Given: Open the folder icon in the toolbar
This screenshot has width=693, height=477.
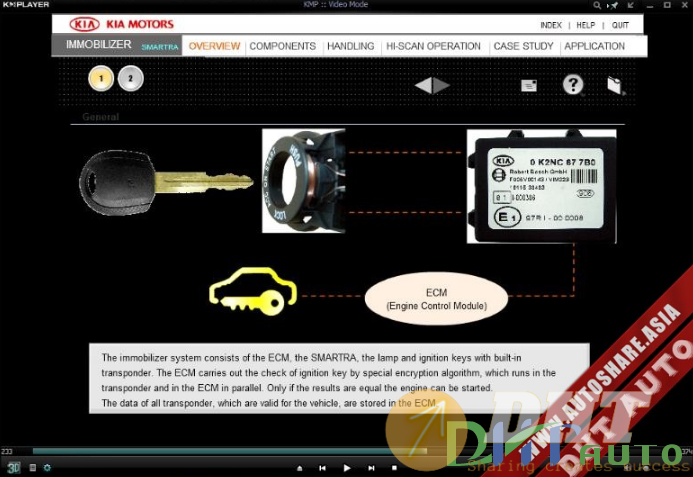Looking at the screenshot, I should click(615, 85).
